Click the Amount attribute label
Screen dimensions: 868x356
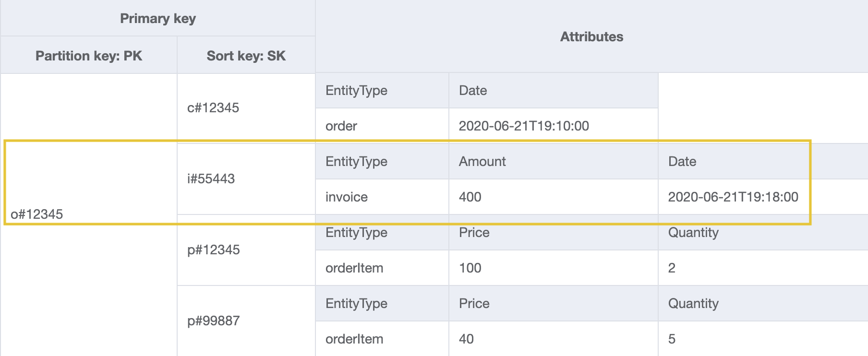(482, 161)
